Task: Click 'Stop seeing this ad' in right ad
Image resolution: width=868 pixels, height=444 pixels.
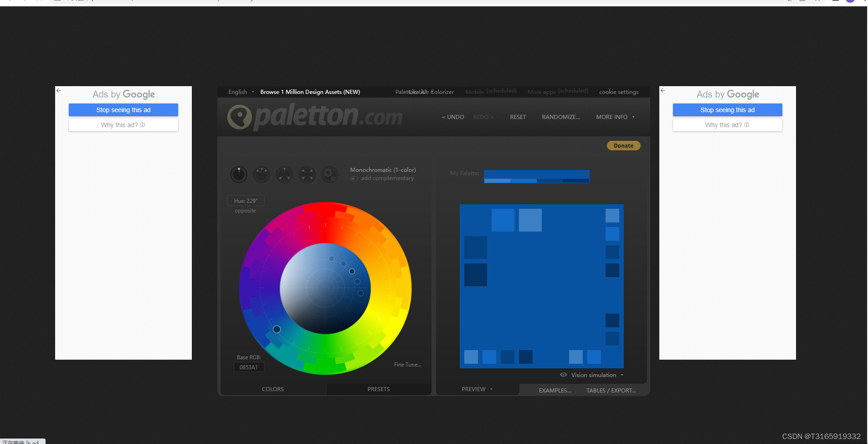Action: pos(728,110)
